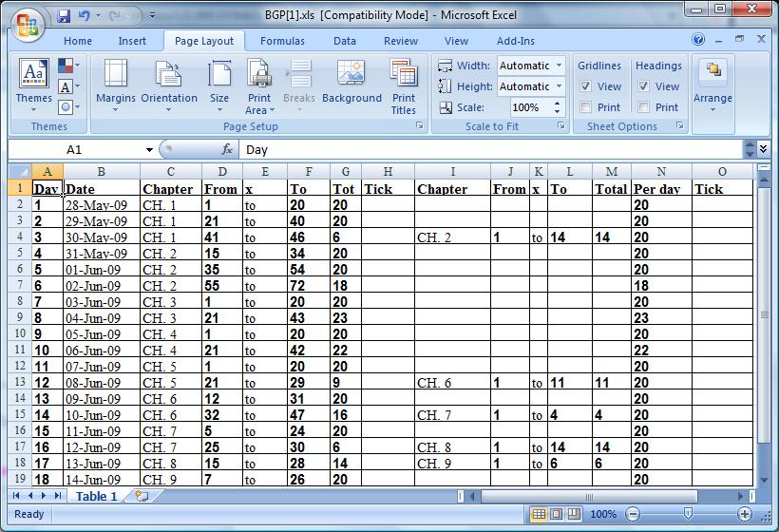
Task: Open the Margins menu
Action: point(115,85)
